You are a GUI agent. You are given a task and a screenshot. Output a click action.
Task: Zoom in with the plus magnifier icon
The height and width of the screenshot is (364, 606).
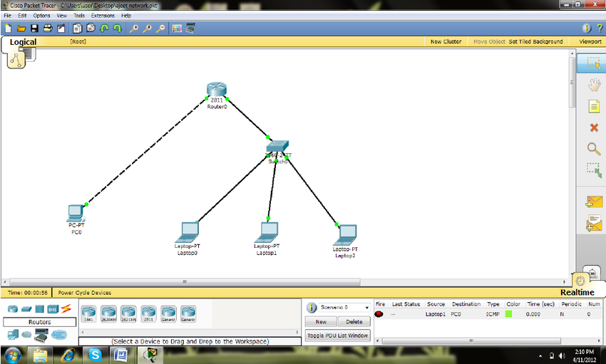134,28
